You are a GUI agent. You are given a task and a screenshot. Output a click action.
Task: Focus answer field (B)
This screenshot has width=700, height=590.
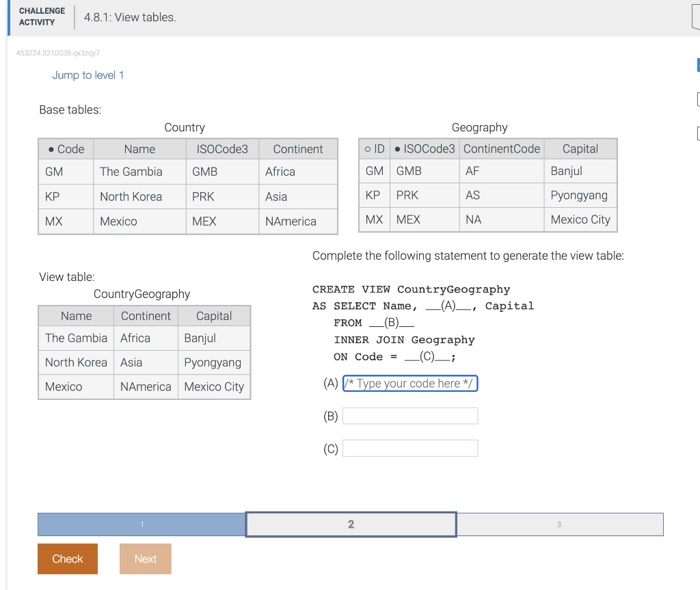click(x=410, y=416)
